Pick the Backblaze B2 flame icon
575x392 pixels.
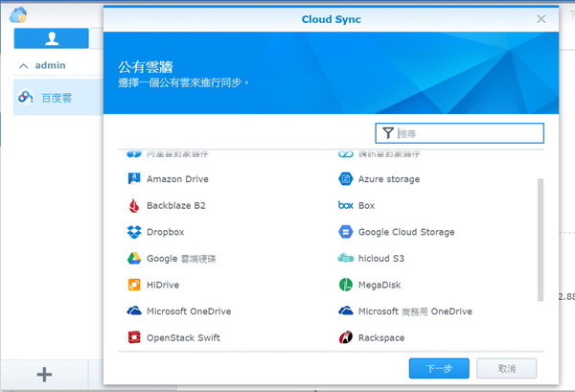point(134,205)
